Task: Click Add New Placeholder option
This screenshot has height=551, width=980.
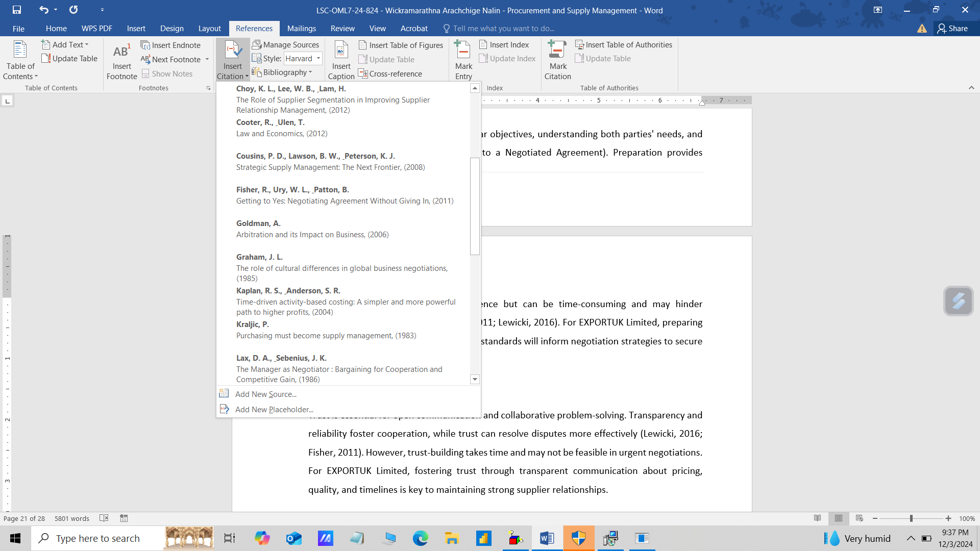Action: click(x=274, y=410)
